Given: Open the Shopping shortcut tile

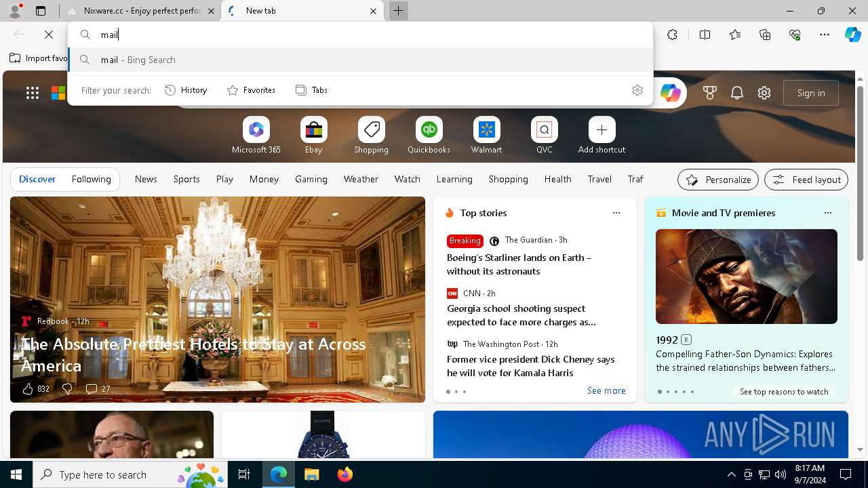Looking at the screenshot, I should pos(371,136).
